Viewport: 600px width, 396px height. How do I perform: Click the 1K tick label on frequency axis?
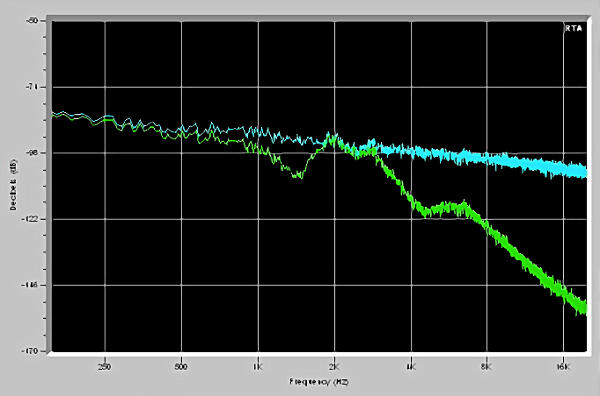(258, 367)
